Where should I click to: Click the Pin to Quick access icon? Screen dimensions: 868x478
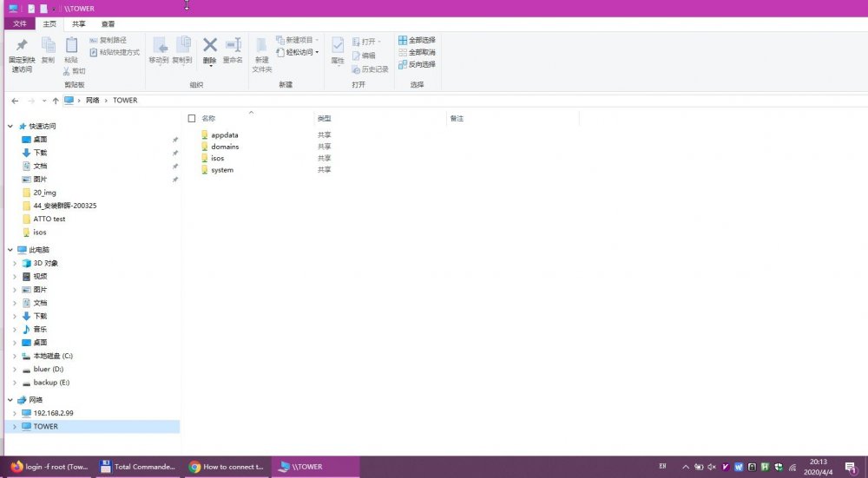pos(22,45)
